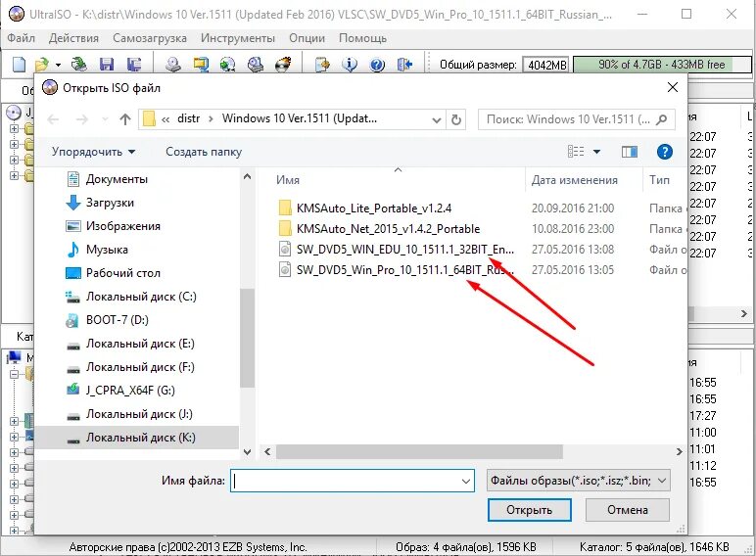Click the search field Поиск: Windows 10

click(x=577, y=119)
